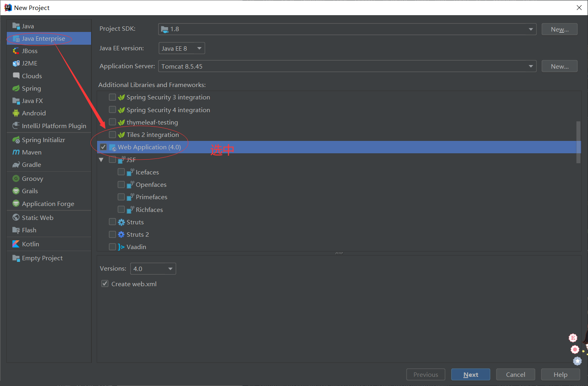The image size is (588, 386).
Task: Check the thymeleaf-testing checkbox
Action: pyautogui.click(x=112, y=122)
